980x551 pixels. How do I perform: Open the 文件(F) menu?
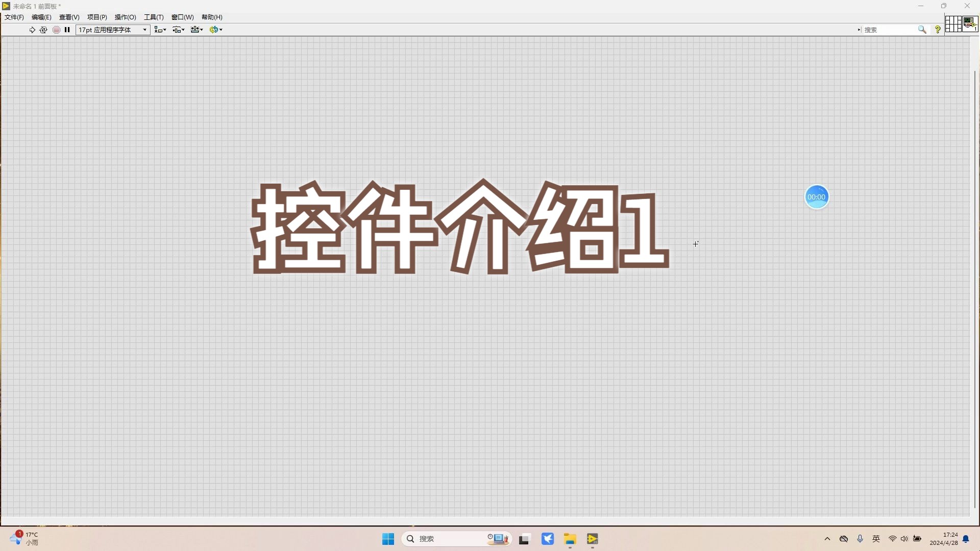click(x=14, y=17)
